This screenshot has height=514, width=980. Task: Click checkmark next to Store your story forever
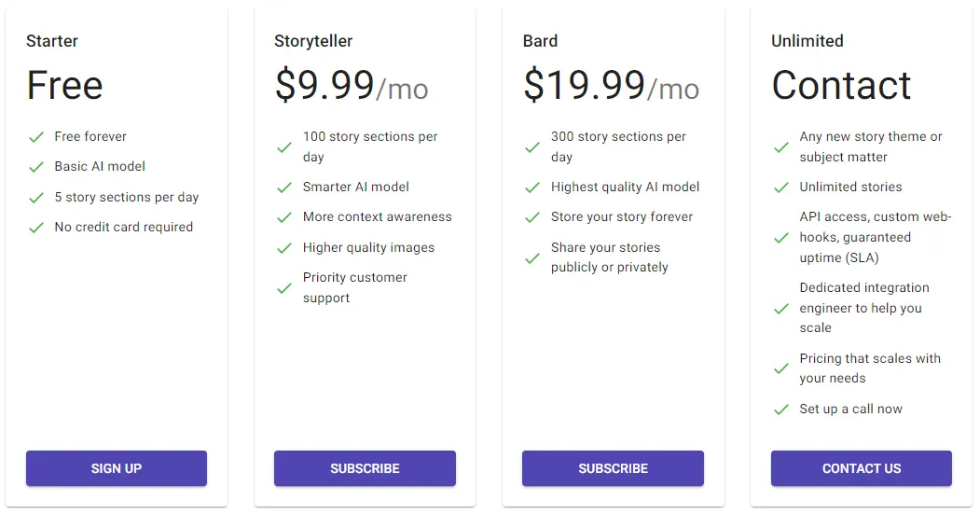click(x=532, y=217)
